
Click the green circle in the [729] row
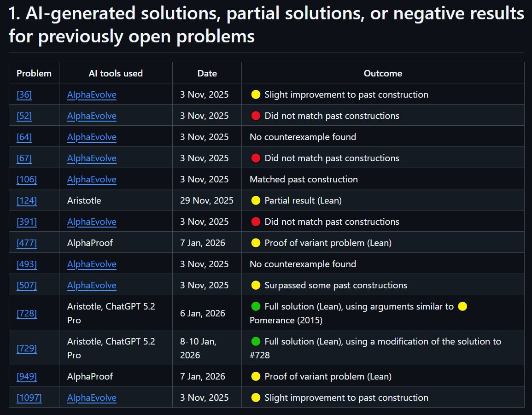256,342
